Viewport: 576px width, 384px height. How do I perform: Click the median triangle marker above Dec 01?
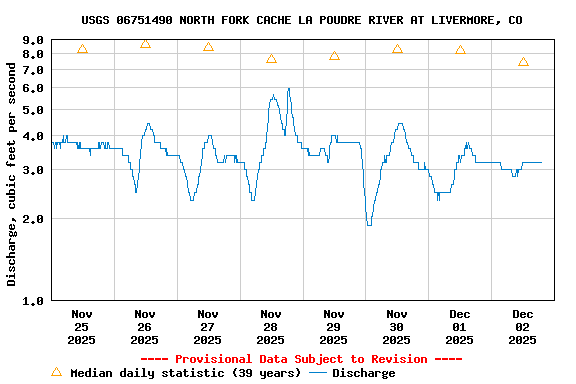460,50
